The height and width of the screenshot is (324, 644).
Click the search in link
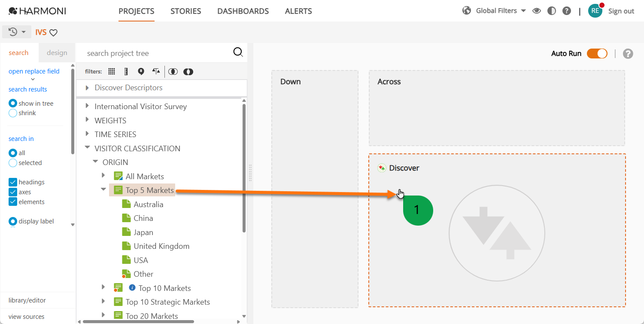[21, 139]
